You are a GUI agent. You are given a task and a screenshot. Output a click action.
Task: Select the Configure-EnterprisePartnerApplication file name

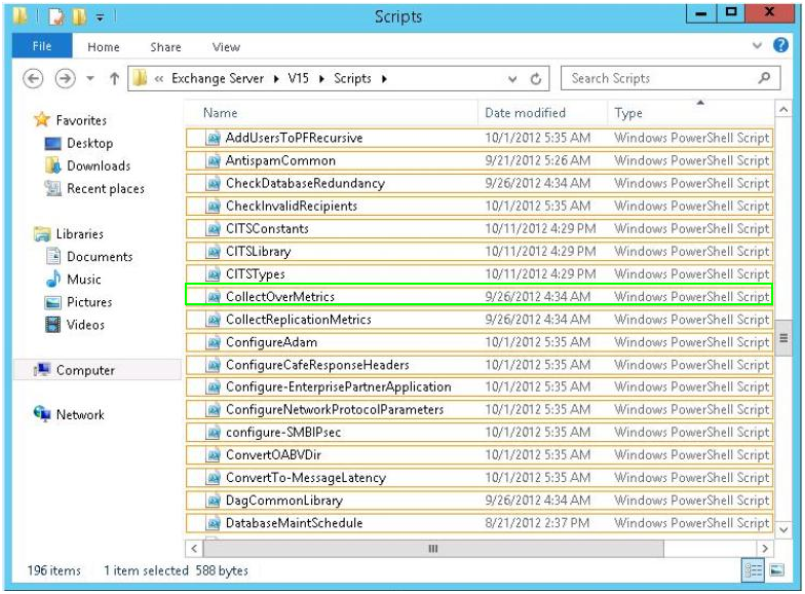(x=338, y=387)
